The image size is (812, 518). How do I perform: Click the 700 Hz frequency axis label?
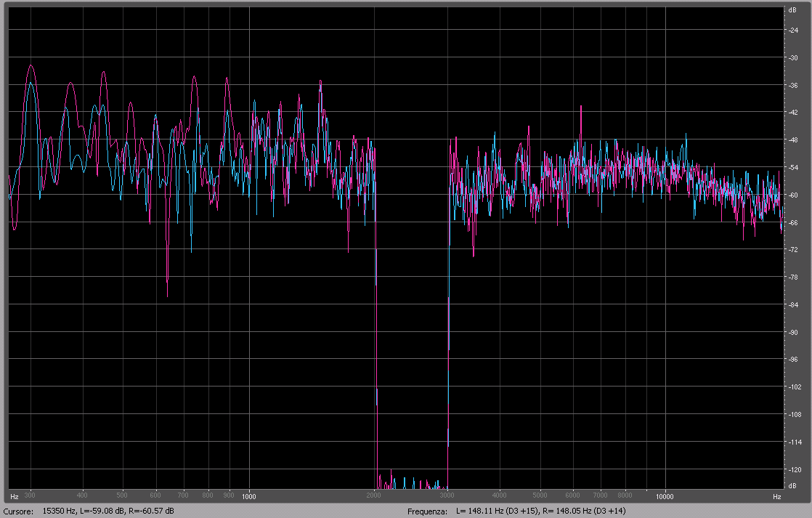tap(183, 495)
